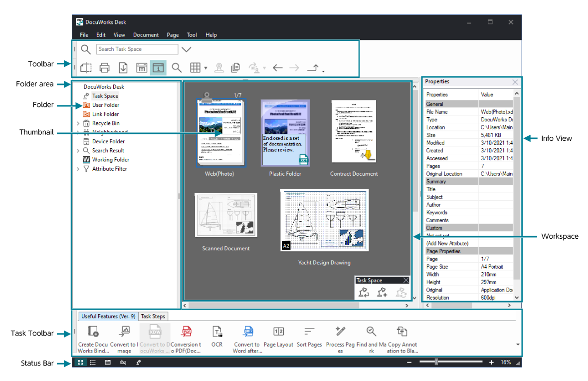Select Recycle Bin in the folder tree

106,123
